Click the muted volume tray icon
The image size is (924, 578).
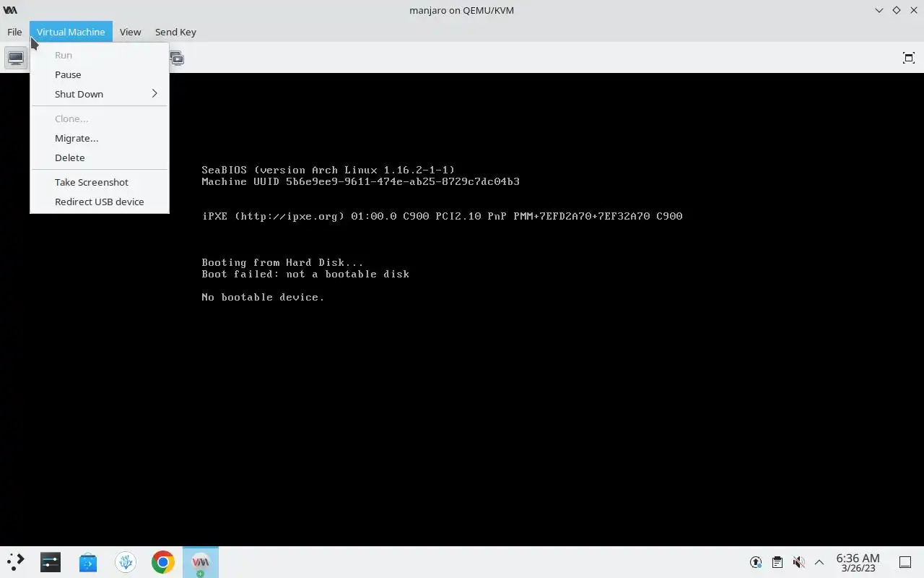click(x=798, y=562)
